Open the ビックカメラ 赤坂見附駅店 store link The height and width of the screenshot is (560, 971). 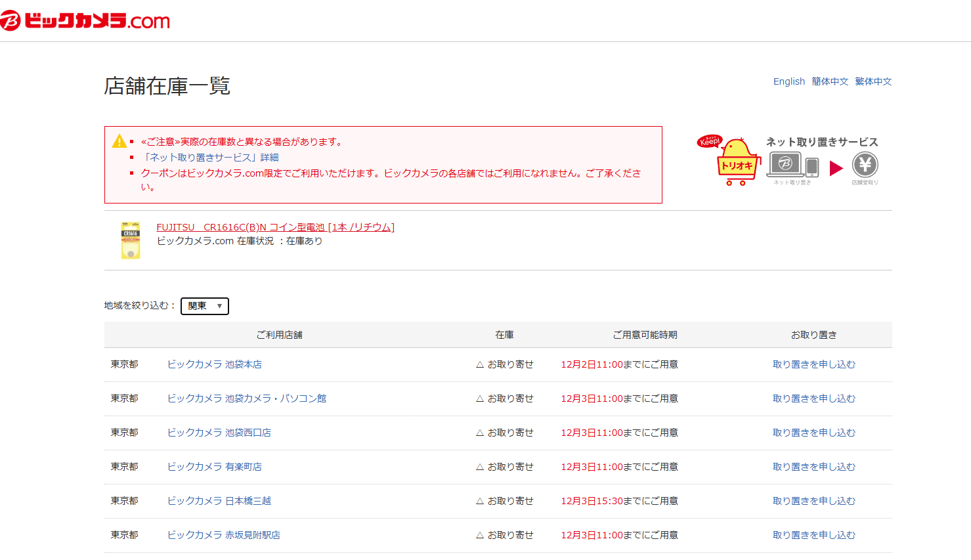(223, 535)
